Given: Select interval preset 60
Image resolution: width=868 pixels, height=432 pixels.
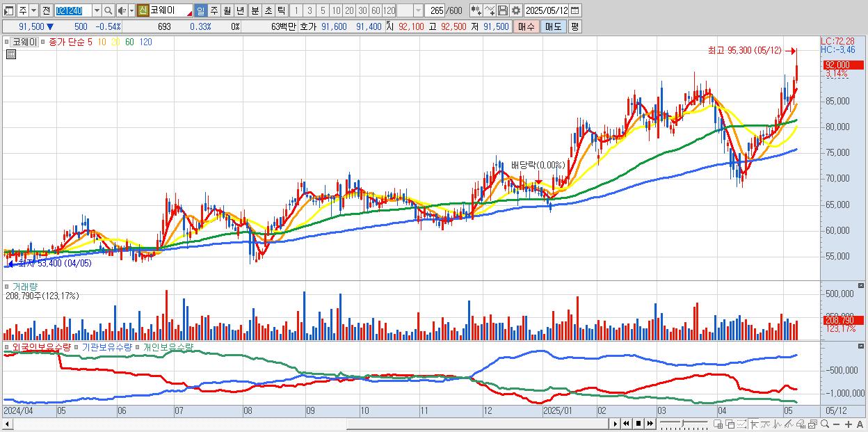Looking at the screenshot, I should click(376, 10).
